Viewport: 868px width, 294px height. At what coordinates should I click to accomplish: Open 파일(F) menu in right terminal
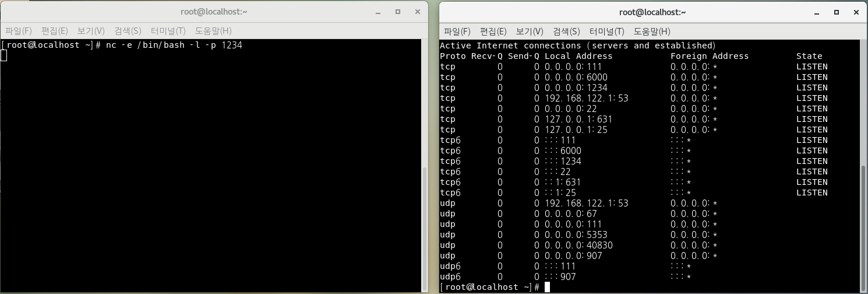pos(457,31)
